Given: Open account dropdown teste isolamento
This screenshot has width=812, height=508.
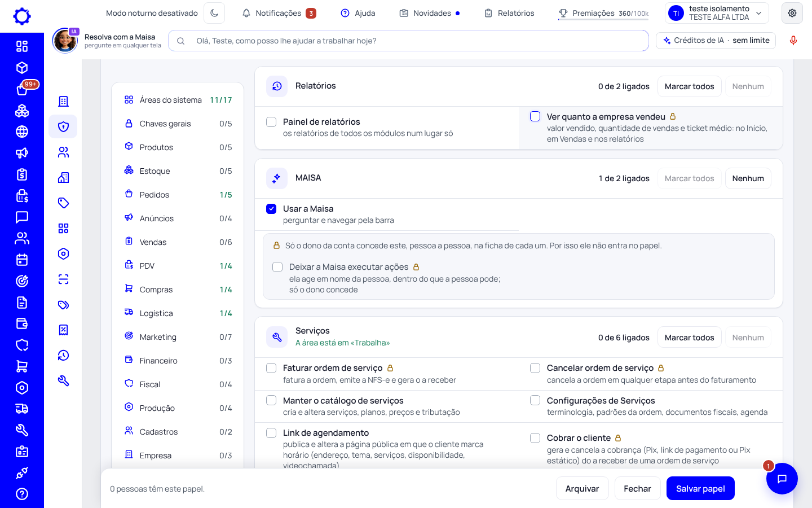Looking at the screenshot, I should click(x=717, y=13).
